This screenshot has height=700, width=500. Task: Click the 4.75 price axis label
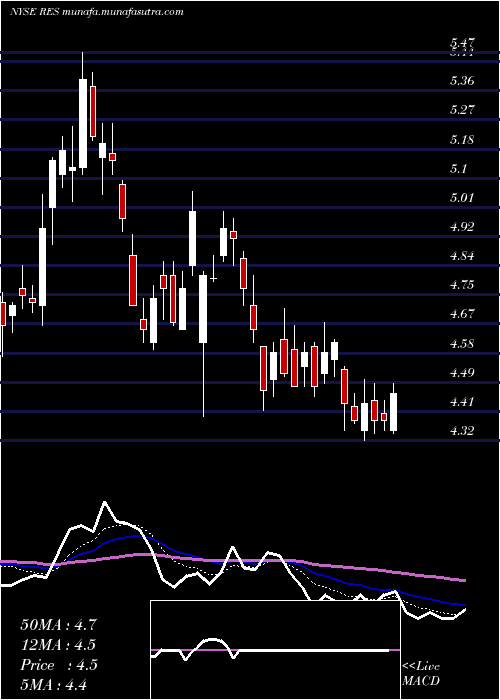point(463,285)
